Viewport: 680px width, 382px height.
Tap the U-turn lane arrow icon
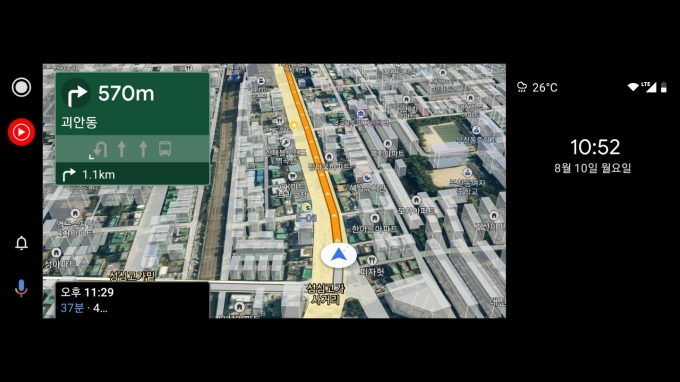click(x=98, y=150)
